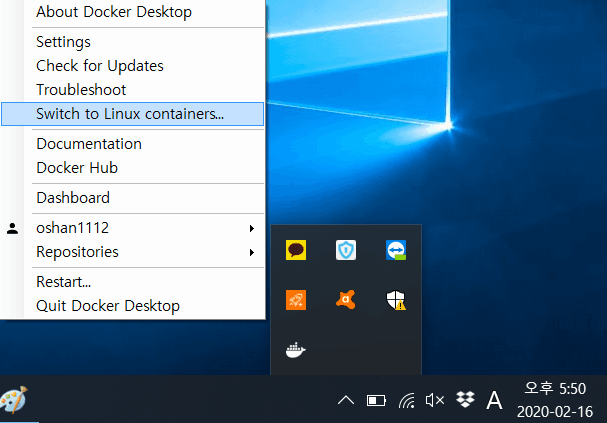Image resolution: width=607 pixels, height=423 pixels.
Task: Expand the Repositories submenu
Action: pos(132,252)
